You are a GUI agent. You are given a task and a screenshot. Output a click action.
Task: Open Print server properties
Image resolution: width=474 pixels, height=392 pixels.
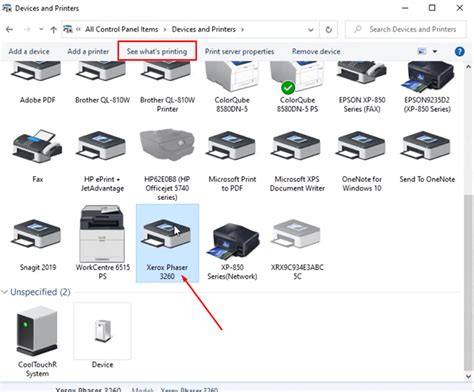pos(239,51)
